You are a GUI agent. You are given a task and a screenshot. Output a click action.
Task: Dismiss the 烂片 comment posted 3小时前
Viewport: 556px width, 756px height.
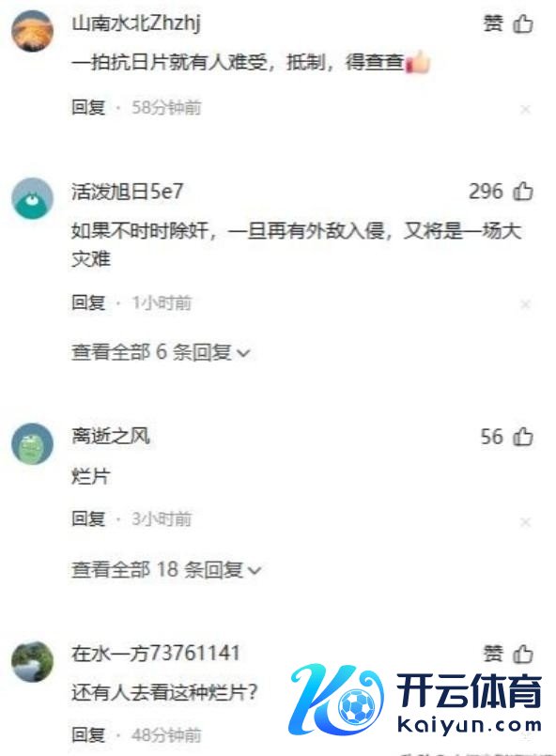526,522
